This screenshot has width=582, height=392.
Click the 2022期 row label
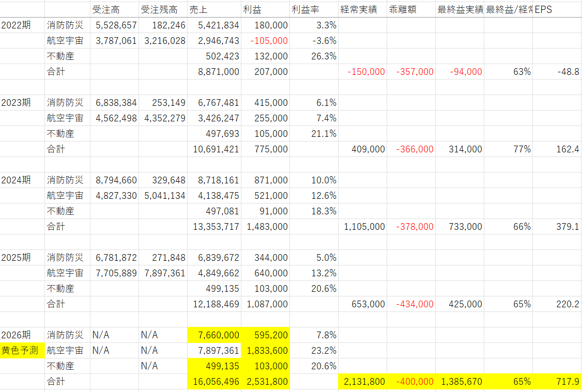click(22, 25)
